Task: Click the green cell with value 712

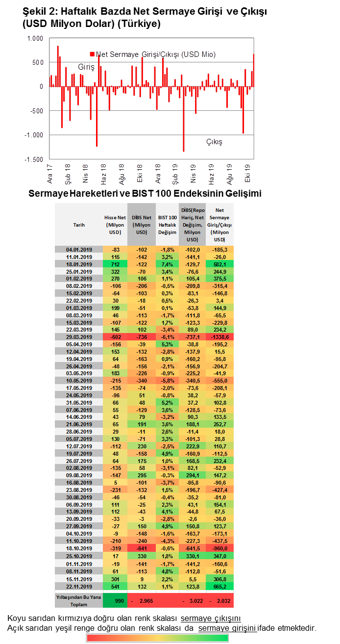Action: tap(115, 263)
